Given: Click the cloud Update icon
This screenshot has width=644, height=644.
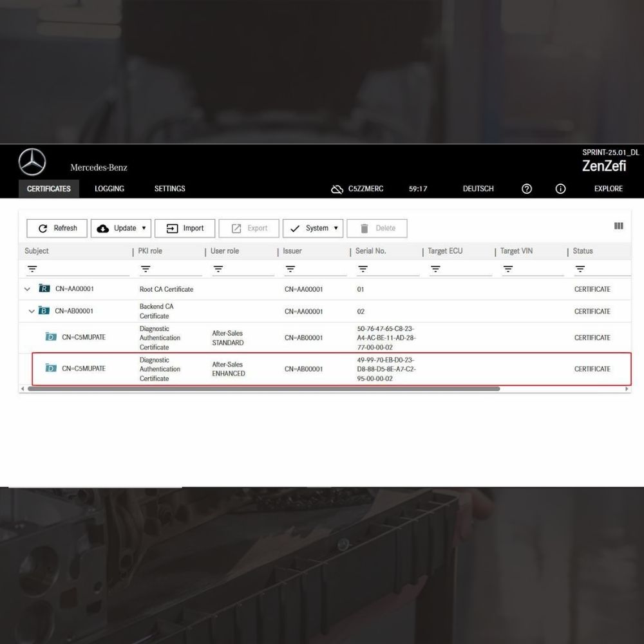Looking at the screenshot, I should click(103, 228).
